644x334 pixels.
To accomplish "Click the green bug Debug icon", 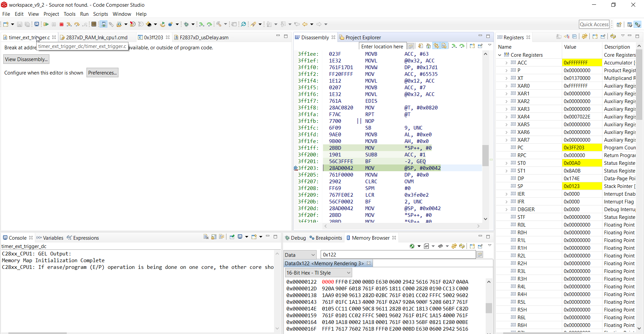I will 186,24.
